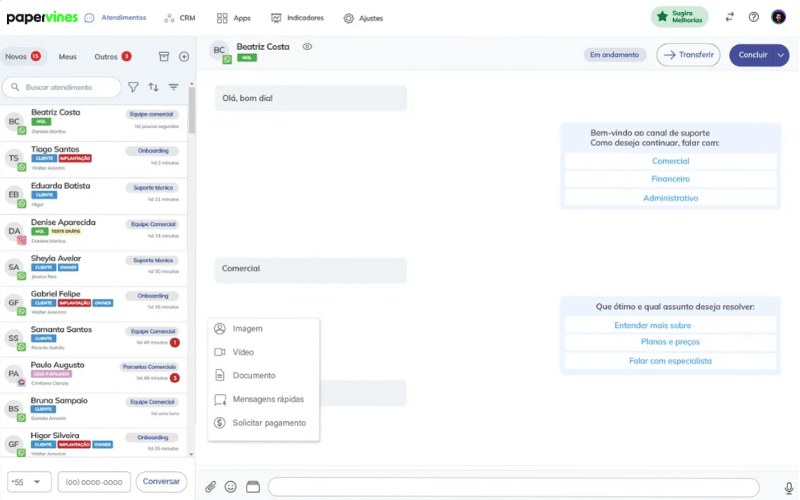The width and height of the screenshot is (800, 500).
Task: Open the +55 country code dropdown
Action: tap(29, 482)
